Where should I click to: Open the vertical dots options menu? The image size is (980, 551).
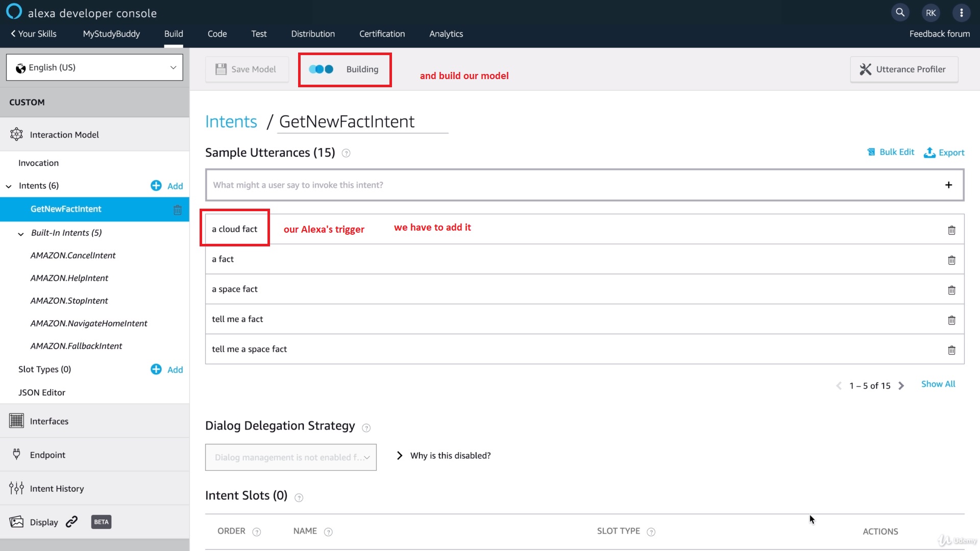click(961, 13)
